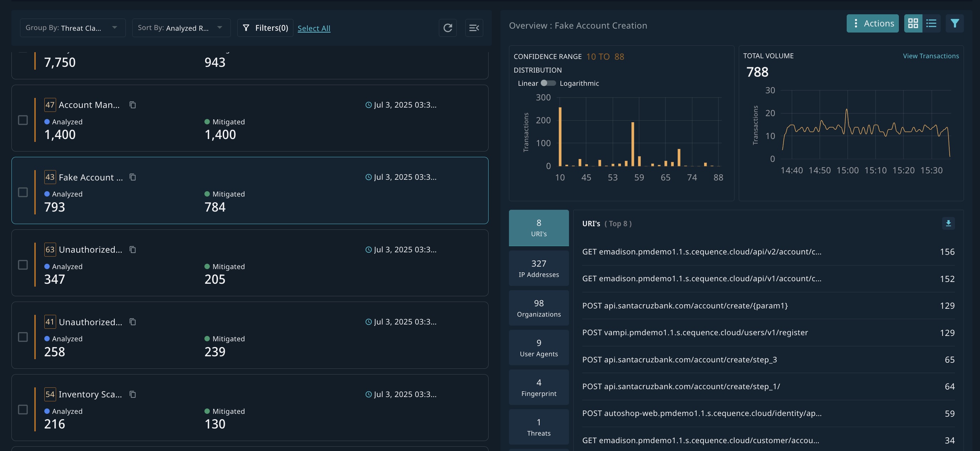980x451 pixels.
Task: Click the View Transactions link
Action: point(931,56)
